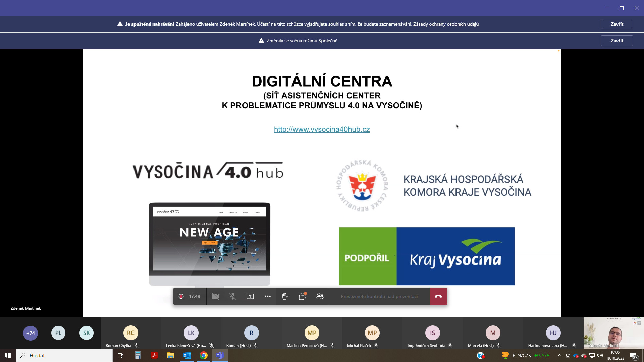Select Martina Pernicová's participant tile
This screenshot has height=362, width=644.
(x=312, y=333)
